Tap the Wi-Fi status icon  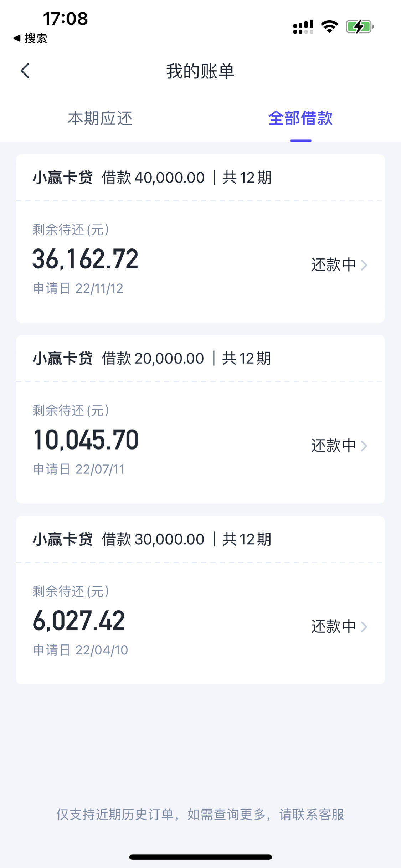pos(329,26)
